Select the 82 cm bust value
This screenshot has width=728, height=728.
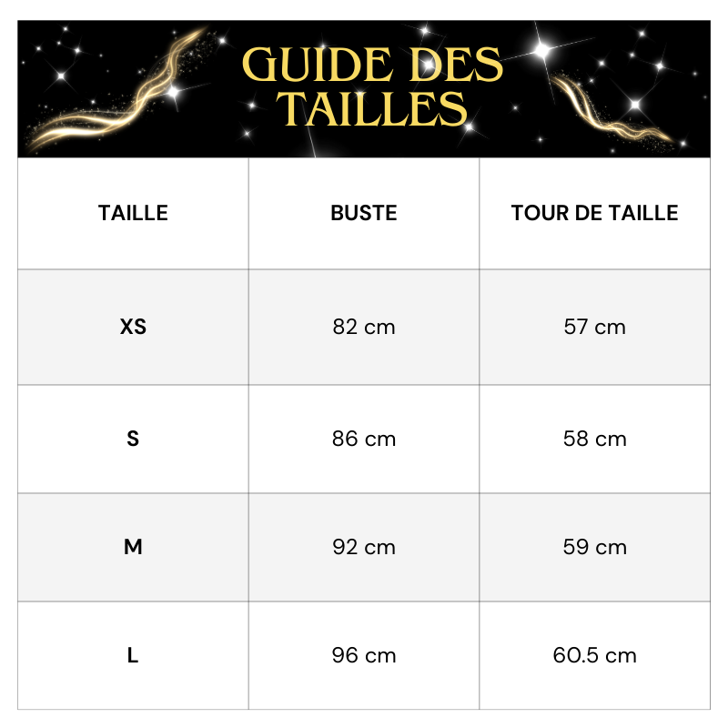[x=363, y=327]
